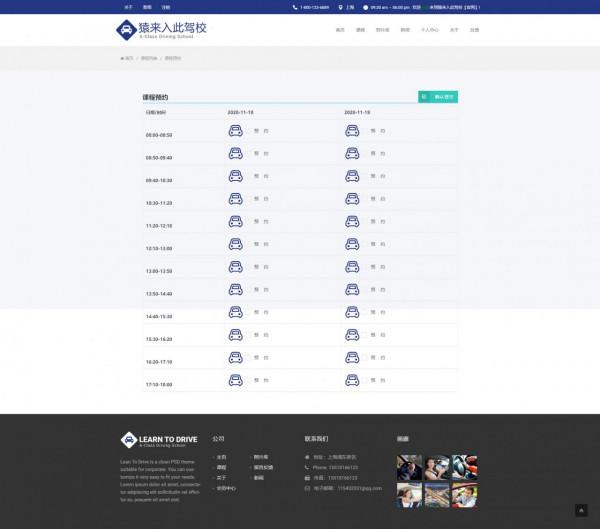Tick 预约 for 11:20-12:10, first date column
The height and width of the screenshot is (529, 600).
click(x=249, y=222)
